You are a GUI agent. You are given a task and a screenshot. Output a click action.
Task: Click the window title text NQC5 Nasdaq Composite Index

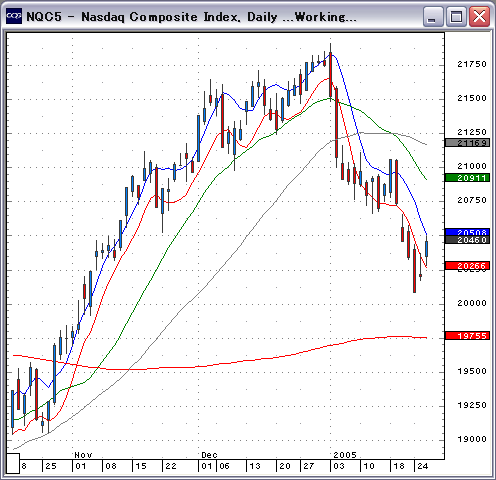[x=191, y=17]
